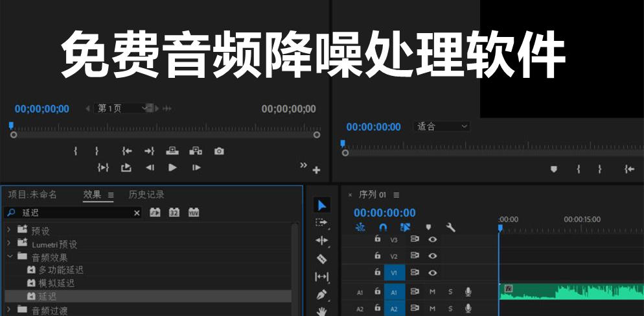Toggle lock on V3 track
Image resolution: width=644 pixels, height=316 pixels.
378,239
